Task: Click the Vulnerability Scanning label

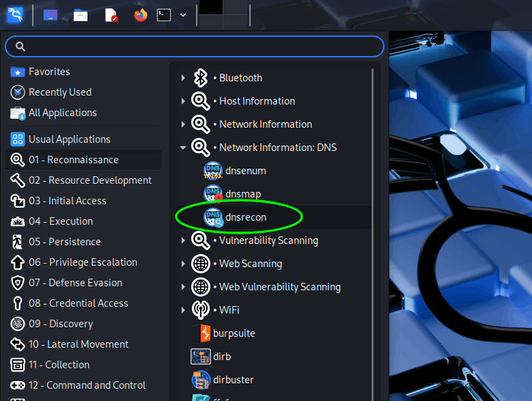Action: click(x=268, y=240)
